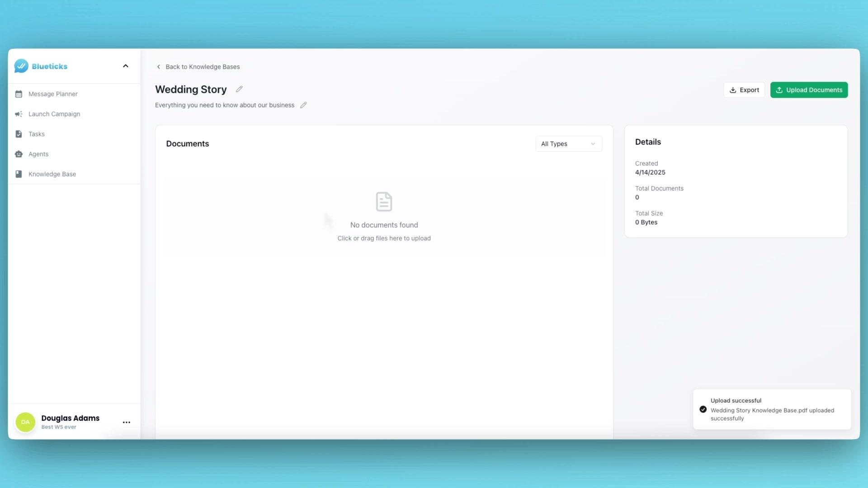Click the Blueticks logo icon

point(21,66)
